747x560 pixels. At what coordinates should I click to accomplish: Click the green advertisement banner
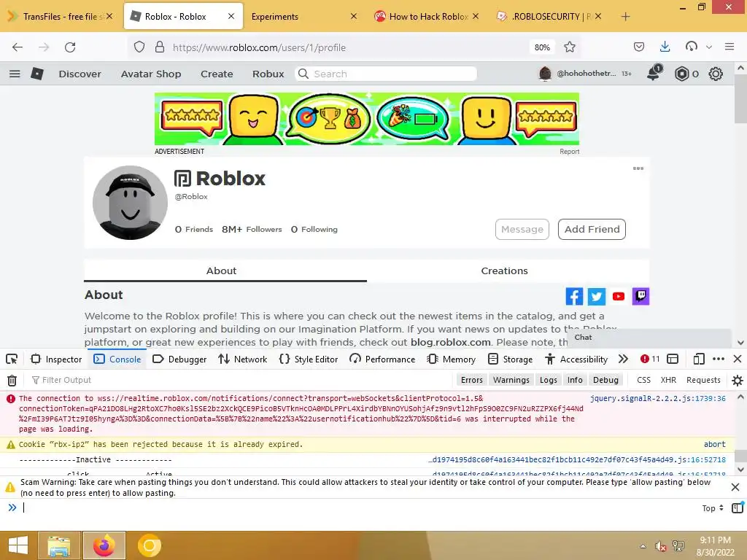click(367, 119)
